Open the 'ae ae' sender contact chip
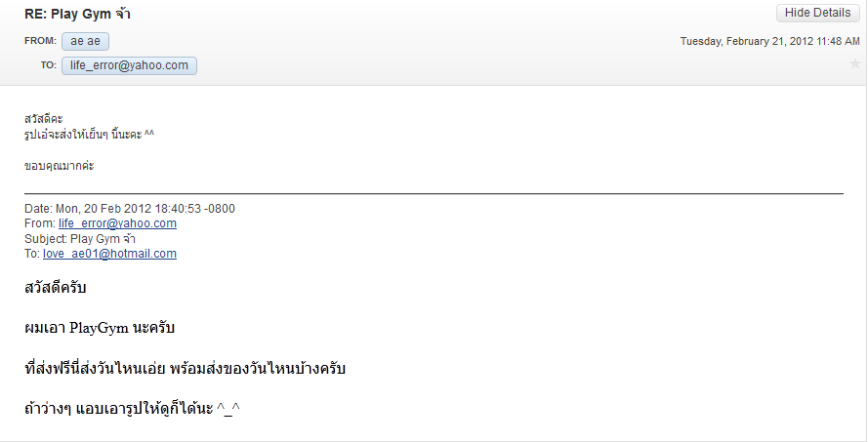Screen dimensions: 868x442 [x=85, y=42]
